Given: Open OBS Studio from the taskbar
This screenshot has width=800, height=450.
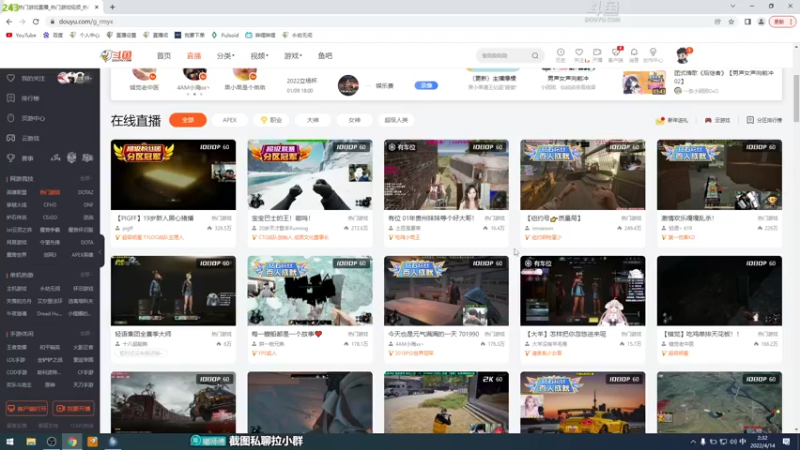Looking at the screenshot, I should click(51, 442).
